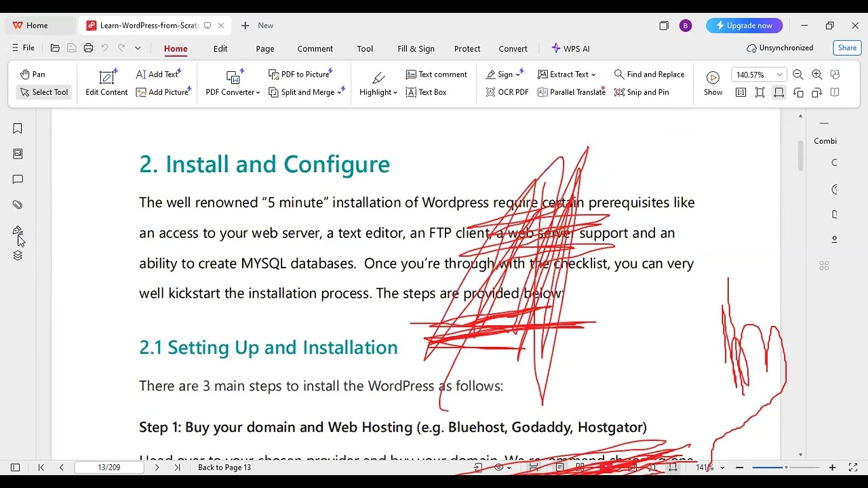This screenshot has width=868, height=488.
Task: Use the Snip and Pin tool
Action: coord(642,92)
